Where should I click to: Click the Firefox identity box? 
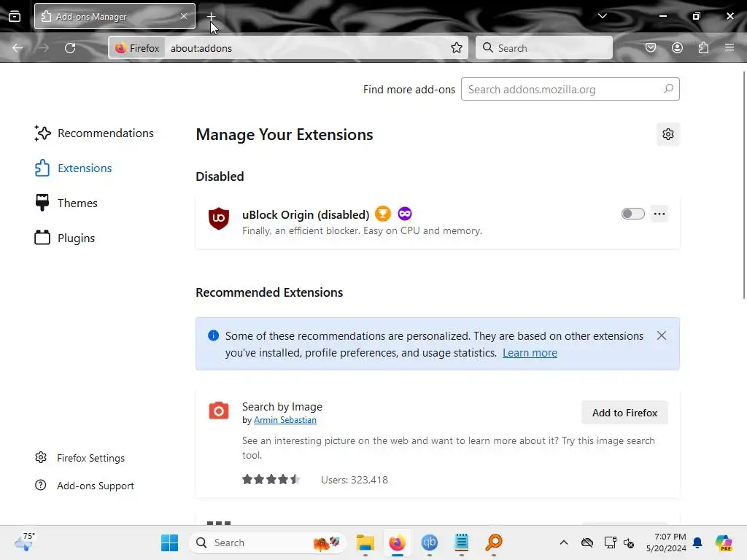138,48
